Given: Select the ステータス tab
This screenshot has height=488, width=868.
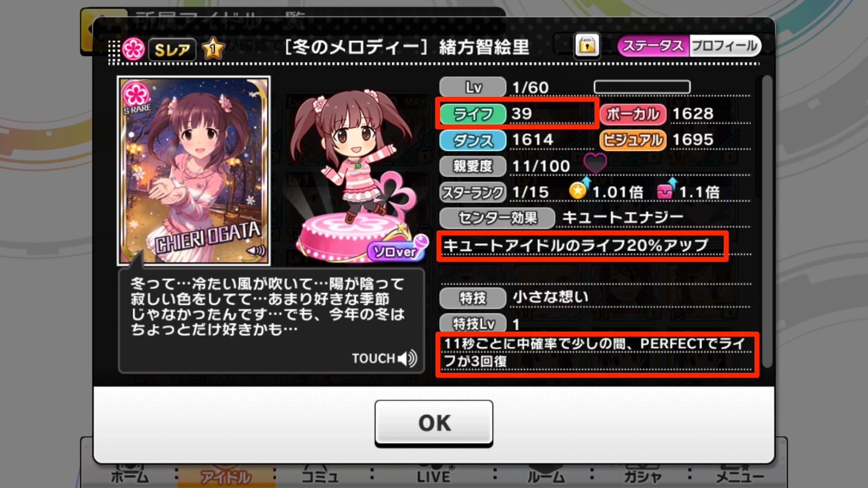Looking at the screenshot, I should coord(653,46).
